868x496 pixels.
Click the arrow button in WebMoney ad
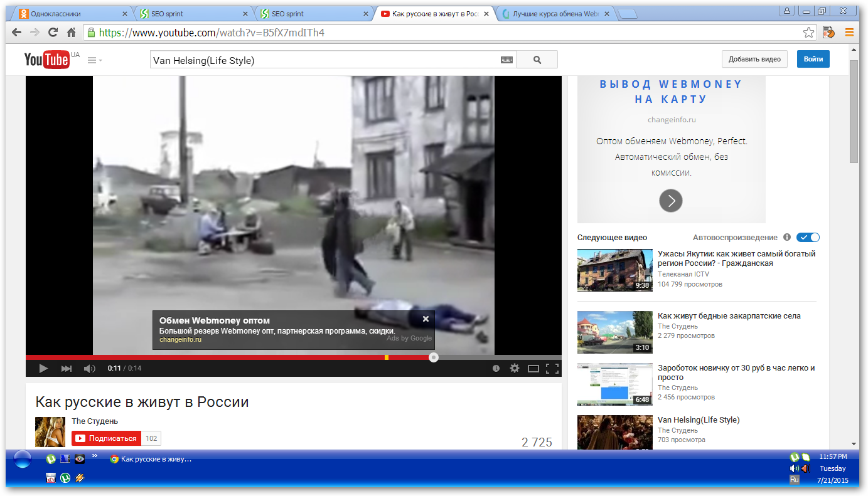[671, 201]
